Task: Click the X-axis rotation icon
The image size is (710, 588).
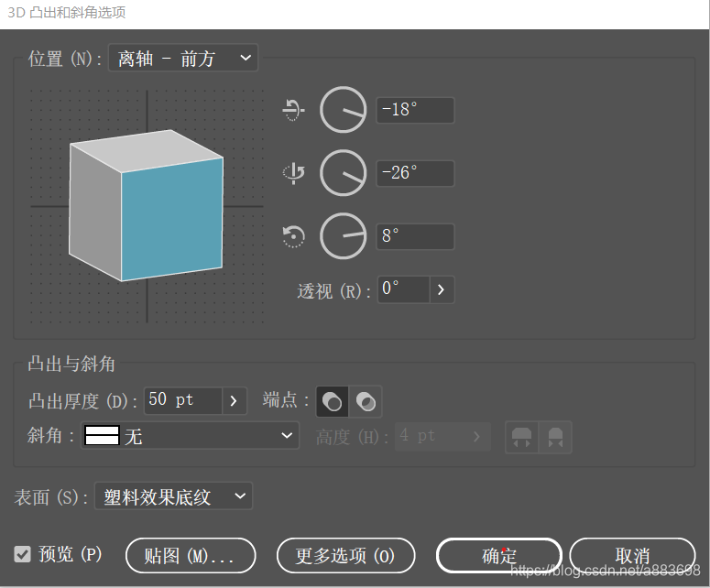Action: click(293, 110)
